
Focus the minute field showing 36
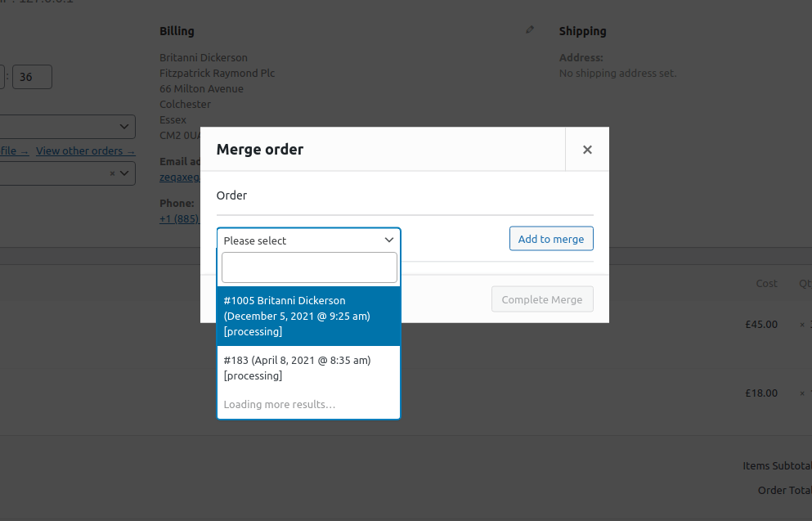pyautogui.click(x=32, y=77)
